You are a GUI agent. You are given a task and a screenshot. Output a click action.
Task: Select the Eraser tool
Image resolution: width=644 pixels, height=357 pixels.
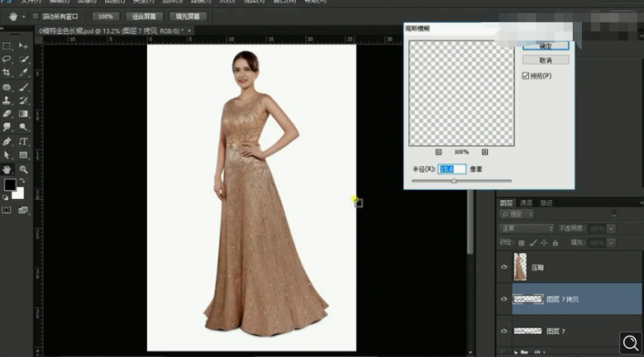point(6,114)
